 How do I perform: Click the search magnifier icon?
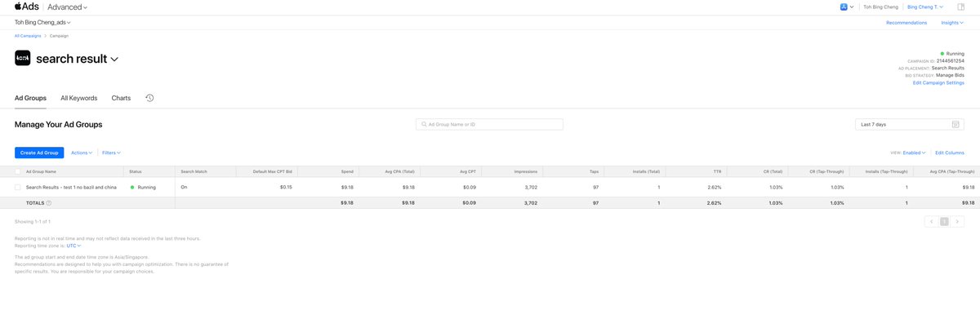click(423, 124)
